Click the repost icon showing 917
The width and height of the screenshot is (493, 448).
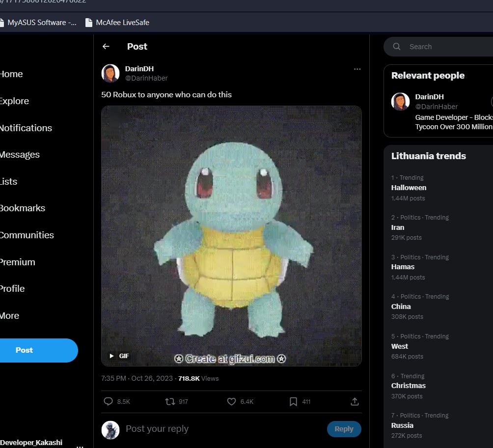(x=170, y=401)
